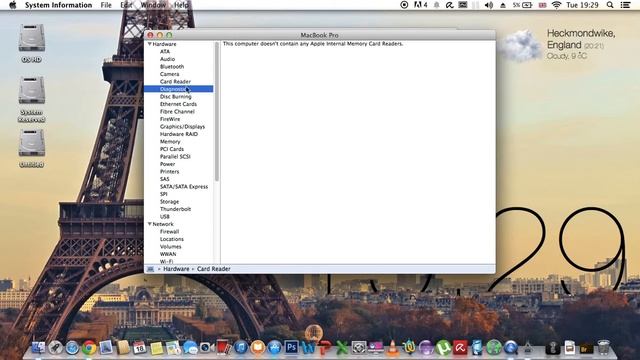The height and width of the screenshot is (360, 640).
Task: Open Notification Center list icon
Action: (x=625, y=5)
